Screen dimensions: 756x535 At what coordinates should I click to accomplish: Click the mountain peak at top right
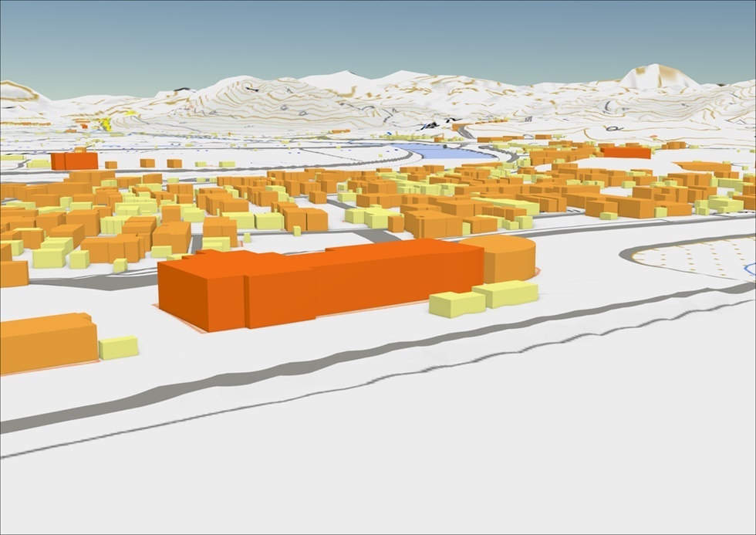[657, 75]
